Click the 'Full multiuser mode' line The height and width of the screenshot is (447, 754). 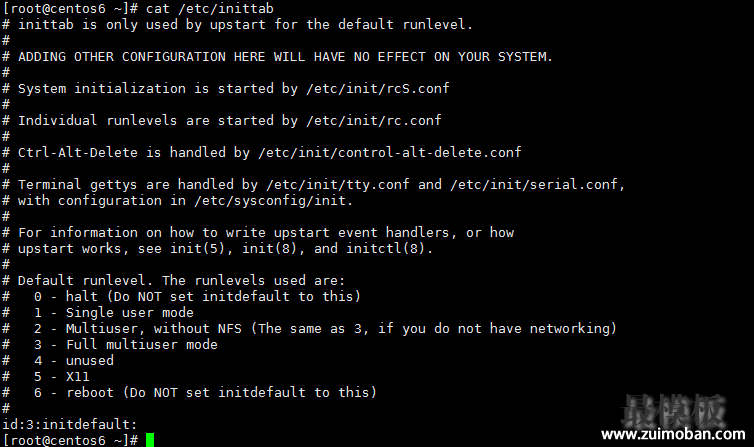pyautogui.click(x=142, y=345)
